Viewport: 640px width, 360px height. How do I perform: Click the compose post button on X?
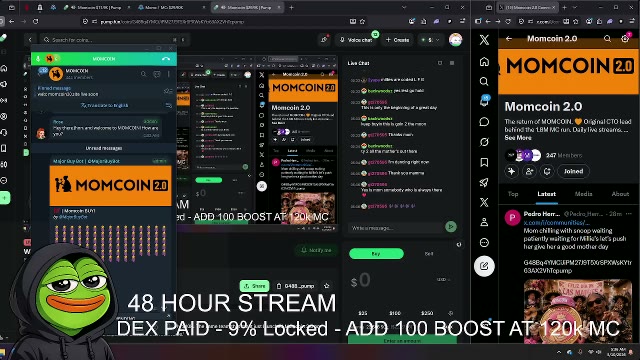[x=484, y=266]
